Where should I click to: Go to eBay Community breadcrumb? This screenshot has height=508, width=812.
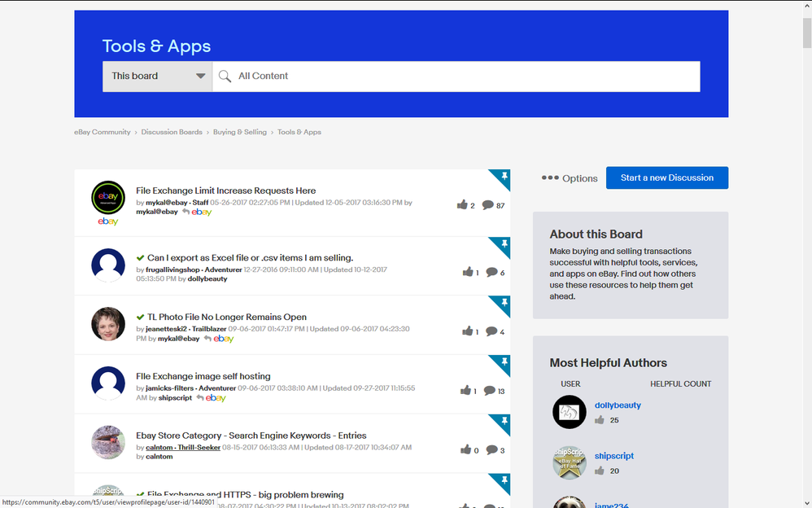point(103,132)
